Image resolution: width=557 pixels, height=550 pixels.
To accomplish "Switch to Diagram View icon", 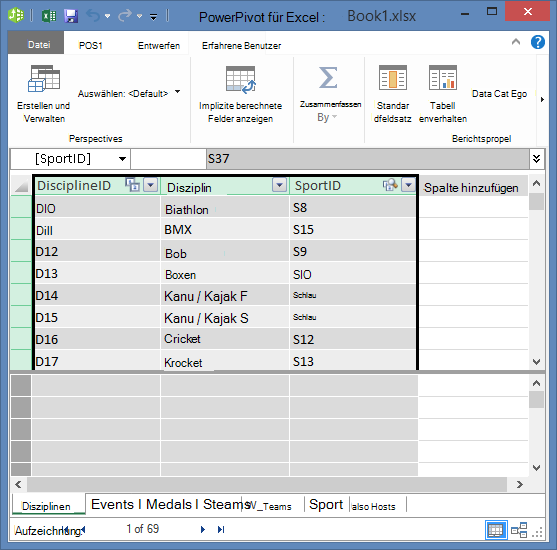I will (519, 530).
